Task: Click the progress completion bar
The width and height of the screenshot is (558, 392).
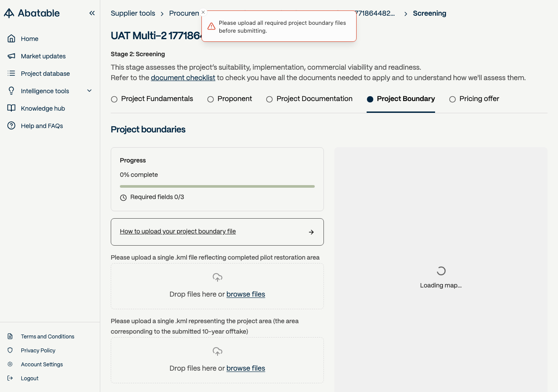Action: [x=217, y=186]
